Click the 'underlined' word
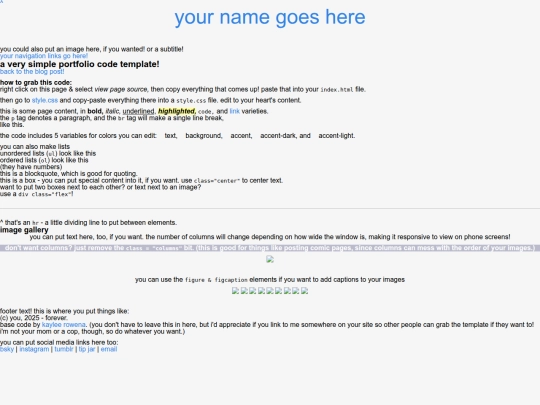 [138, 111]
